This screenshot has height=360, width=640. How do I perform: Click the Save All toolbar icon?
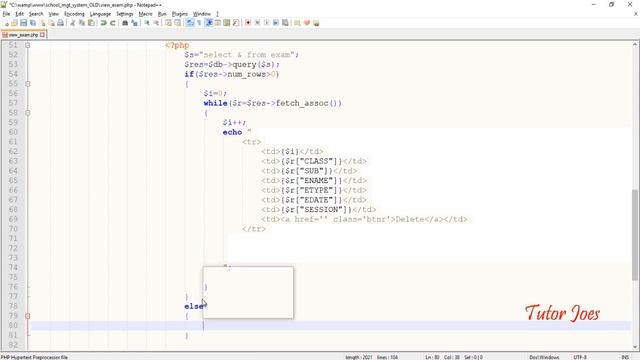tap(33, 23)
